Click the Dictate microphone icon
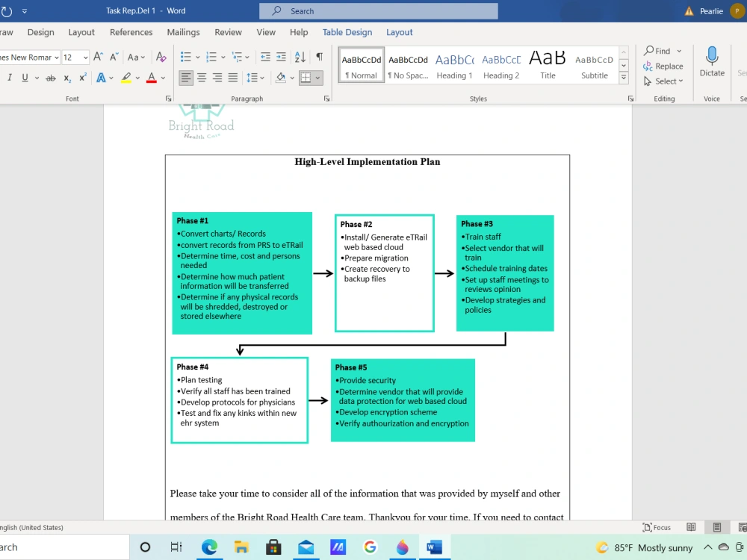Image resolution: width=747 pixels, height=560 pixels. (712, 56)
